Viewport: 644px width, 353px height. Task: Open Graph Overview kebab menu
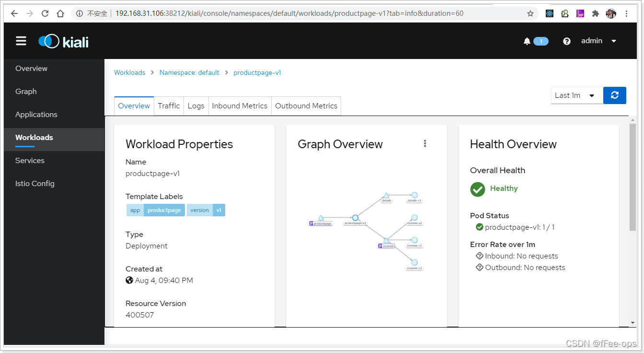[425, 144]
